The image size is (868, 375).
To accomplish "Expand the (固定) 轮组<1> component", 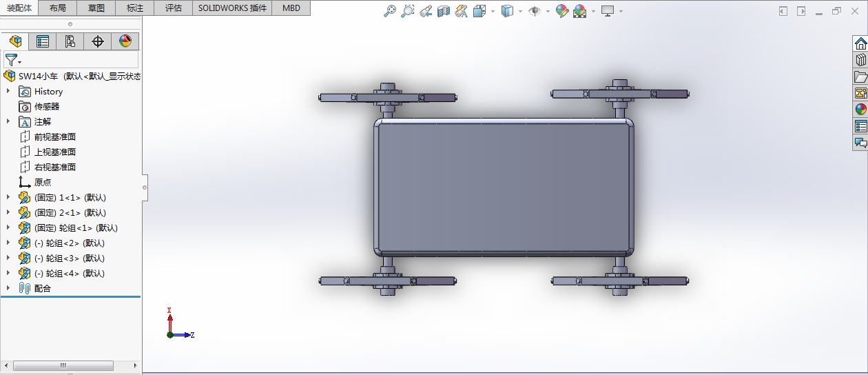I will (8, 227).
